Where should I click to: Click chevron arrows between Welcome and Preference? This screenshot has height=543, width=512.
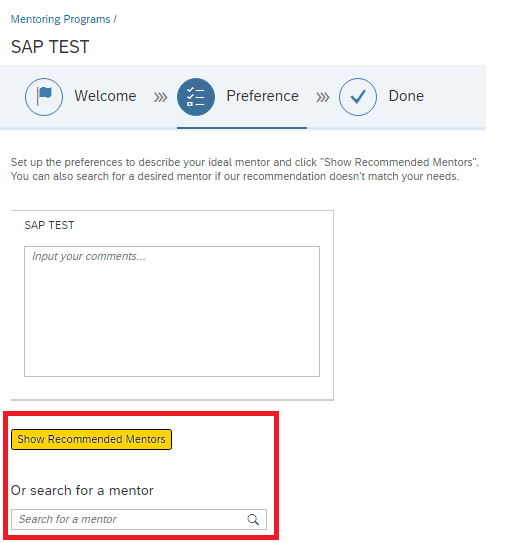click(160, 97)
